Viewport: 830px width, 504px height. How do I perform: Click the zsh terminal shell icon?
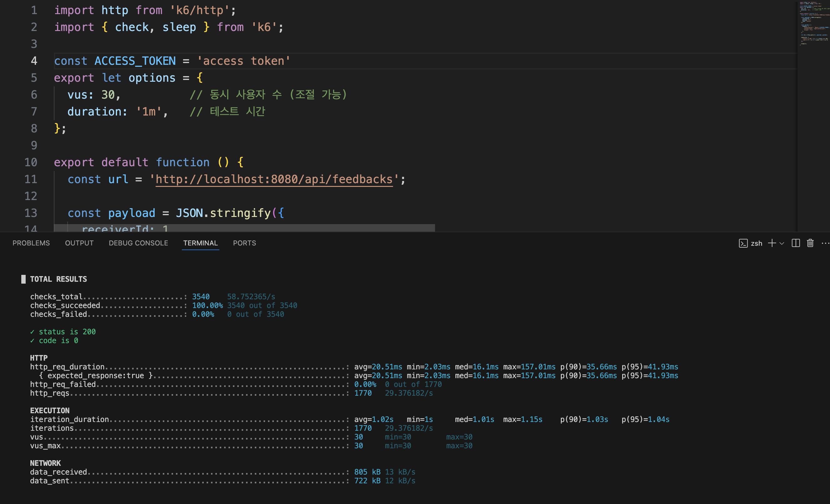(x=743, y=243)
